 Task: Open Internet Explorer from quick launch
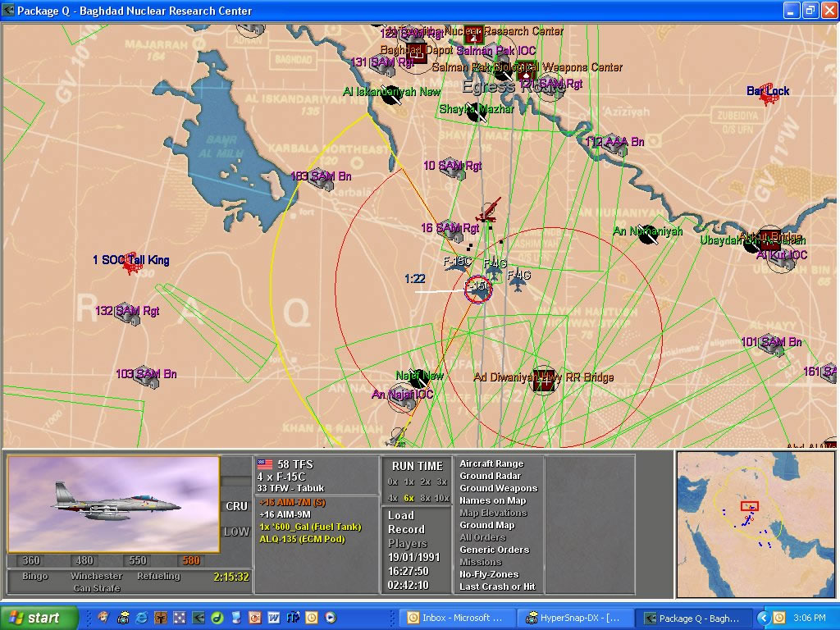(x=141, y=618)
